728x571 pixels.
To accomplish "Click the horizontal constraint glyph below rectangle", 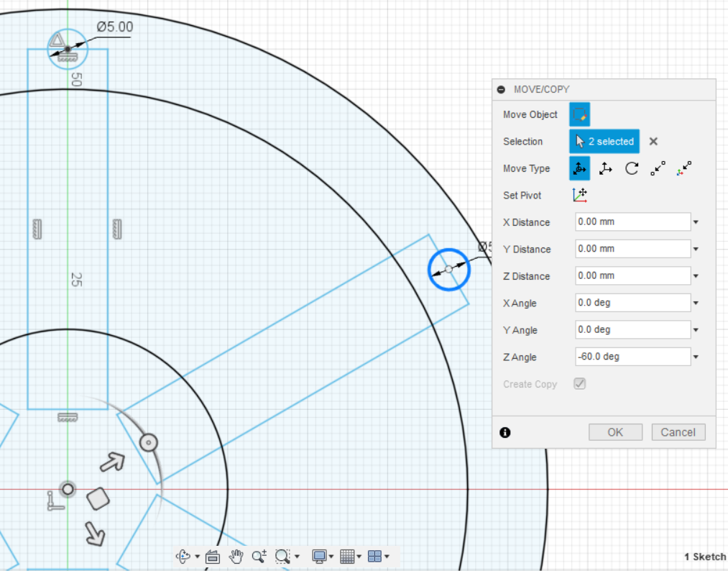I will click(68, 417).
